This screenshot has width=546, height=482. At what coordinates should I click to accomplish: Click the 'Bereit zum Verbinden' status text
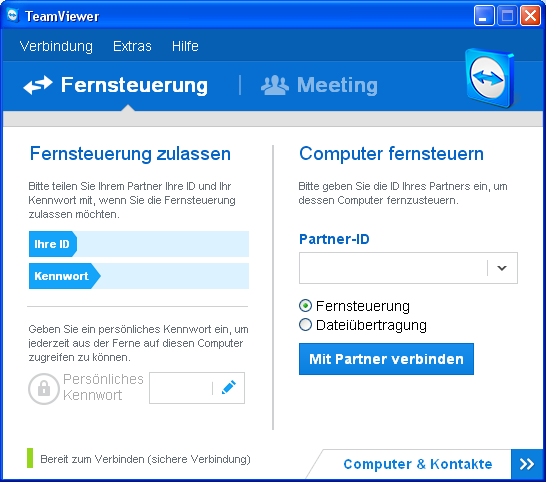(x=146, y=459)
